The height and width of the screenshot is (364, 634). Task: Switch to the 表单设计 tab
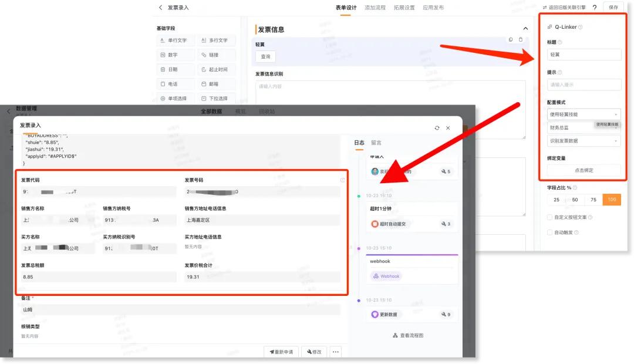[x=346, y=8]
